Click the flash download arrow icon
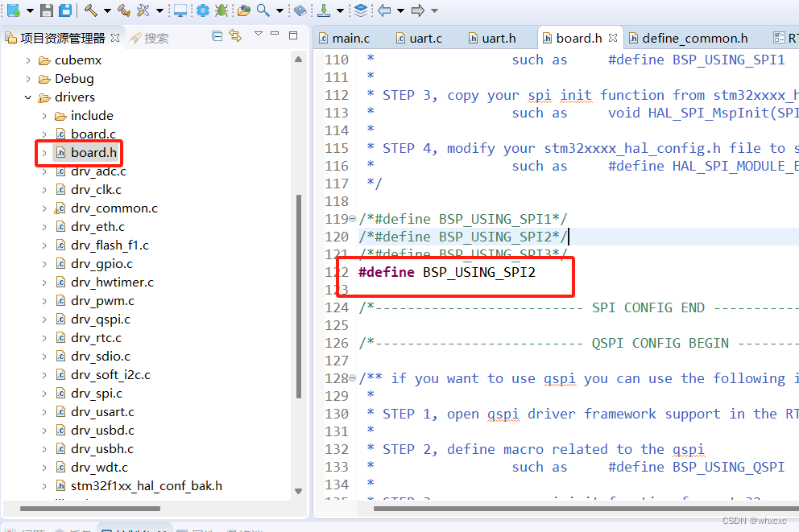 pos(325,10)
